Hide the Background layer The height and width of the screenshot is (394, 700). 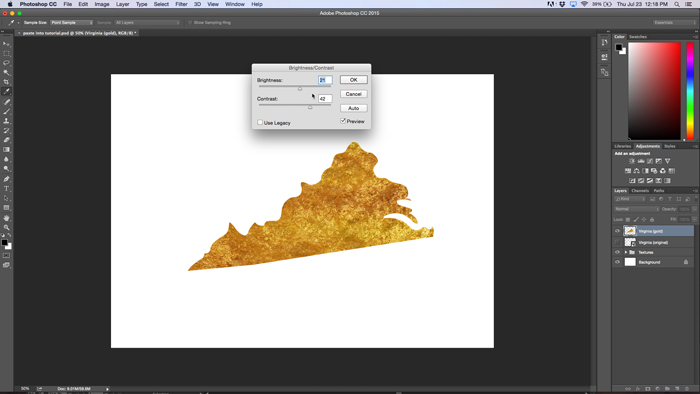point(617,262)
